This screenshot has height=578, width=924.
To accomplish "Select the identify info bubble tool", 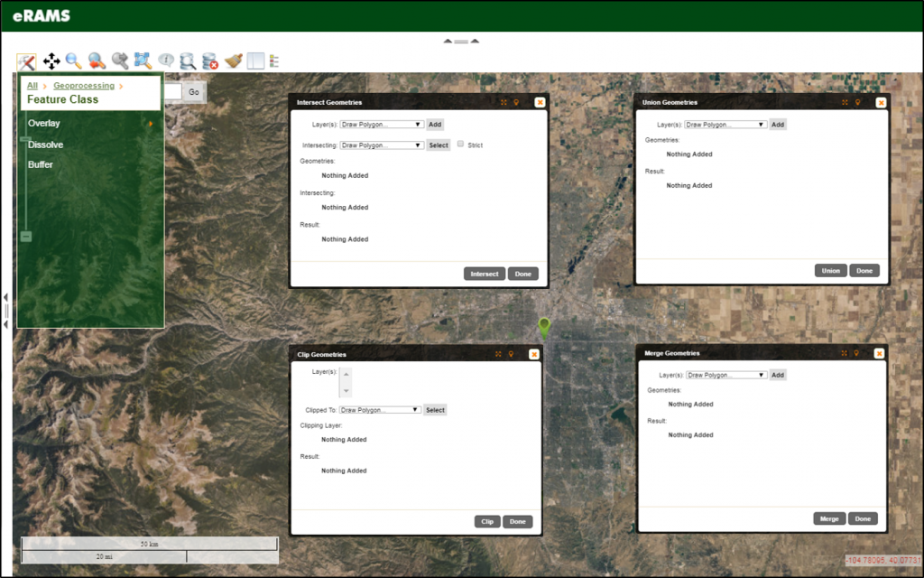I will [166, 61].
